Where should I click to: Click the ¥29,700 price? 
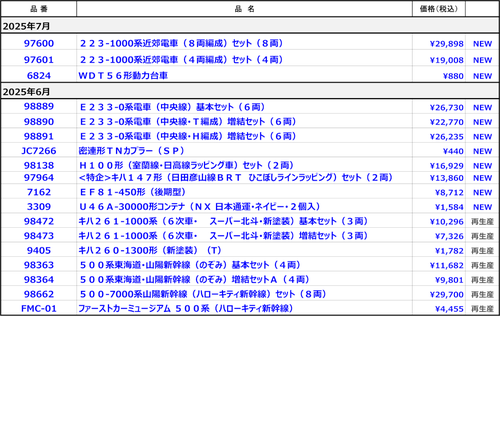tap(447, 295)
